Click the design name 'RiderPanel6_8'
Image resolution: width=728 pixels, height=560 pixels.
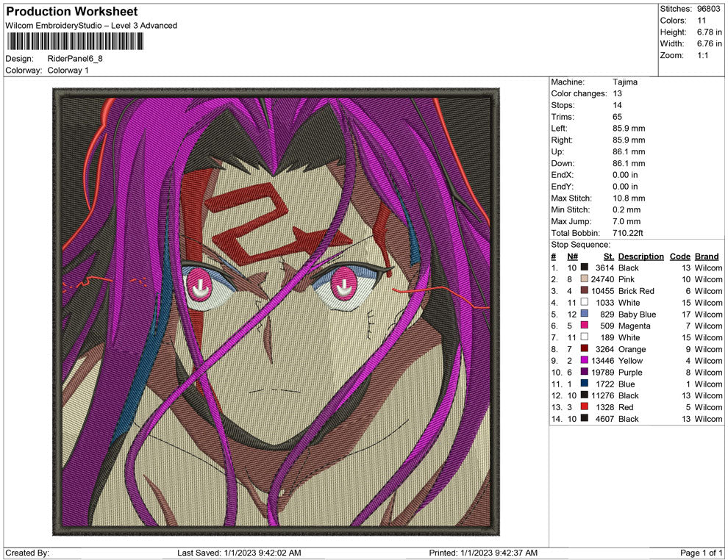[x=75, y=59]
